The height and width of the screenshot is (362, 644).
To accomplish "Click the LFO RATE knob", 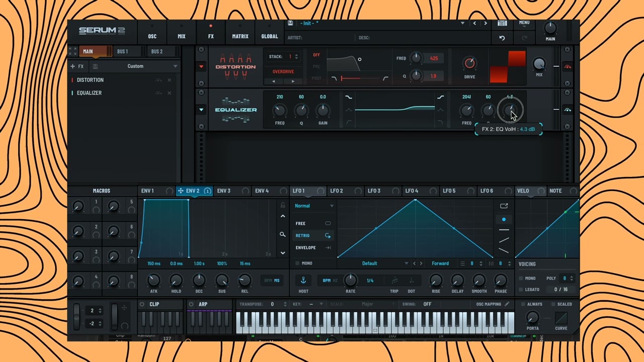I will click(x=350, y=280).
